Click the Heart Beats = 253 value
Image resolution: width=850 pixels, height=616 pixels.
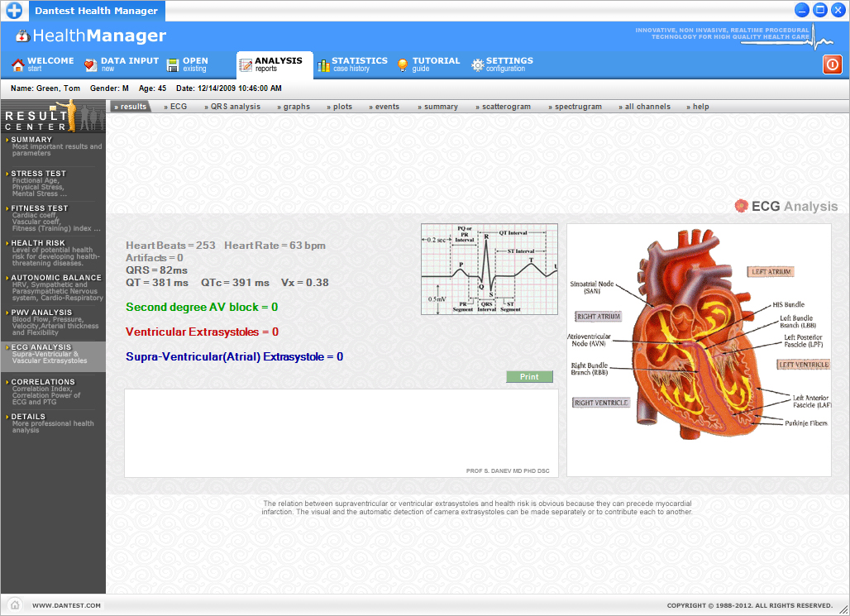tap(170, 245)
